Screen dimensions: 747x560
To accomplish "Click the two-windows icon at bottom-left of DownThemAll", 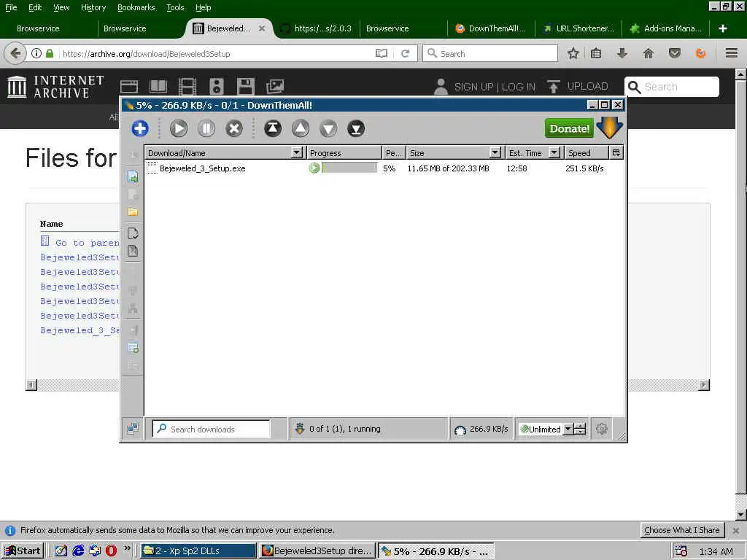I will [133, 429].
